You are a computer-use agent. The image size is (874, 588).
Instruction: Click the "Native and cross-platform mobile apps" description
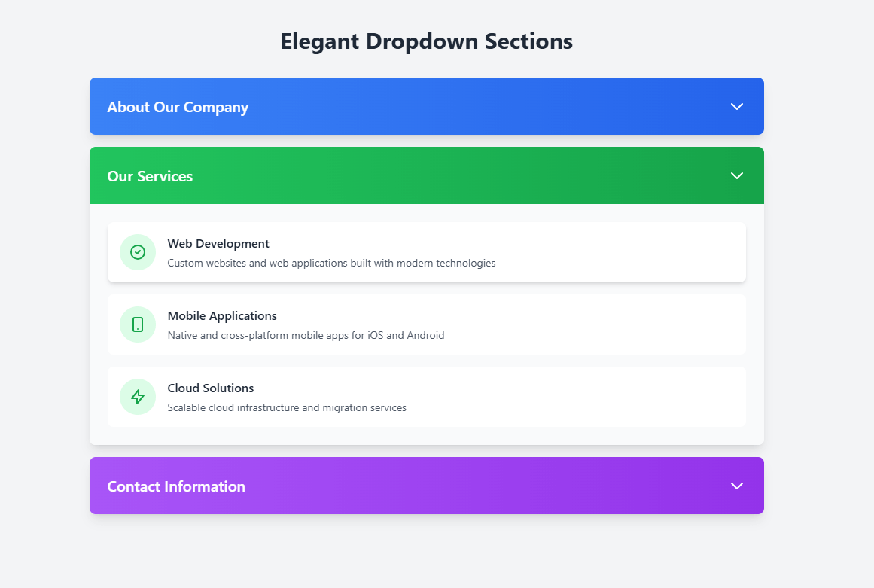306,336
